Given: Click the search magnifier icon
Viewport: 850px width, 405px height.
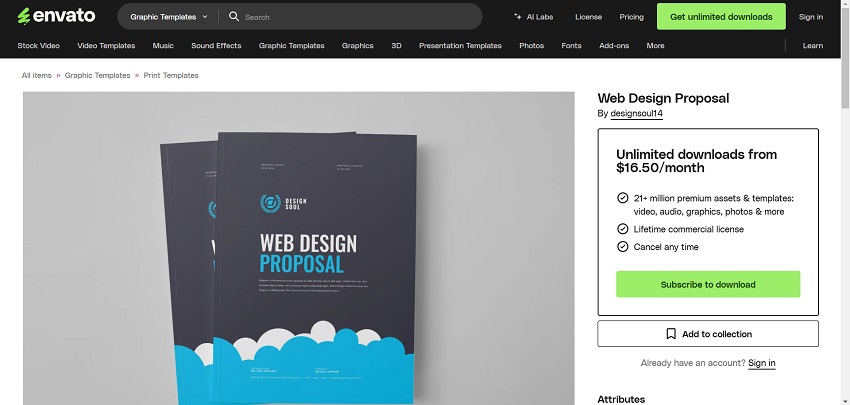Looking at the screenshot, I should click(234, 16).
